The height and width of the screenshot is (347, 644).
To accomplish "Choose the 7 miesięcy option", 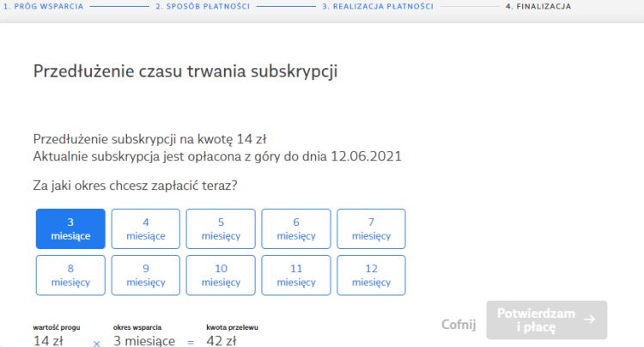I will [371, 228].
